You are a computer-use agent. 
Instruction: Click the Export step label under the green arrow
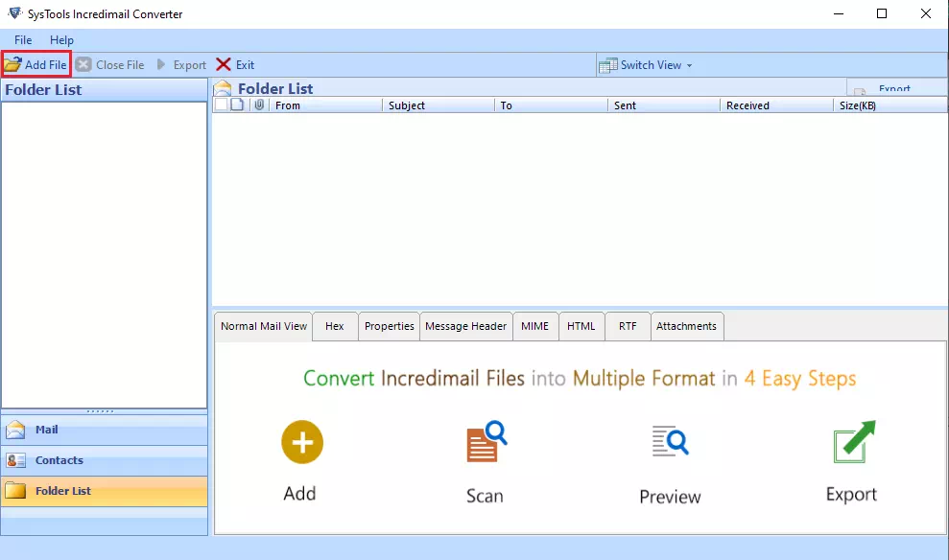click(851, 494)
